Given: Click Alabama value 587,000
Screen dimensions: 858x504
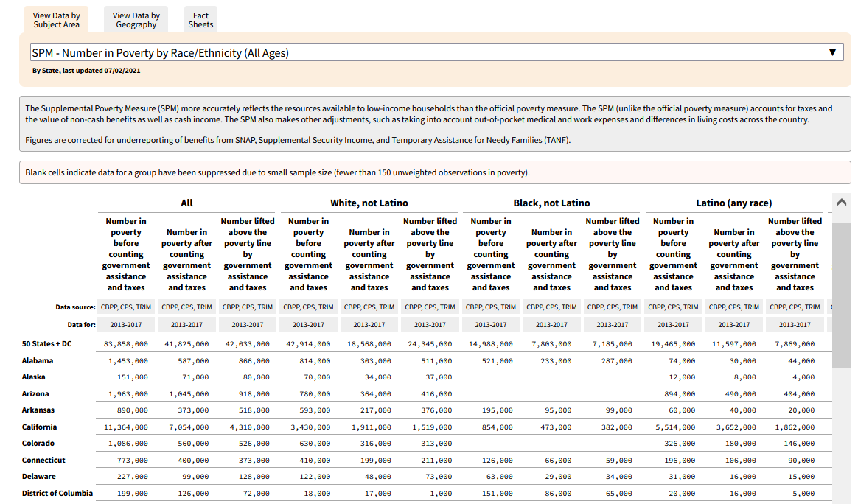Looking at the screenshot, I should point(193,361).
